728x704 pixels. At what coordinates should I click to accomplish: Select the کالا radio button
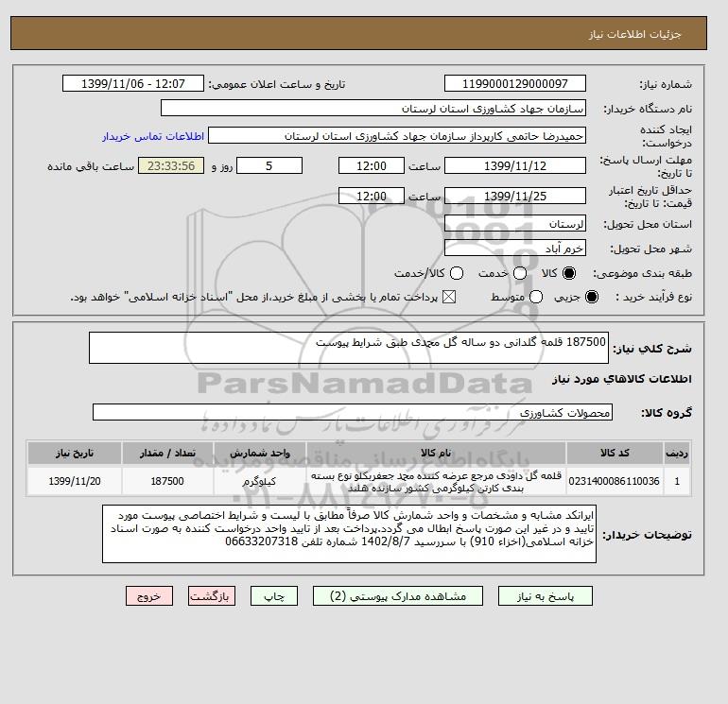click(569, 273)
